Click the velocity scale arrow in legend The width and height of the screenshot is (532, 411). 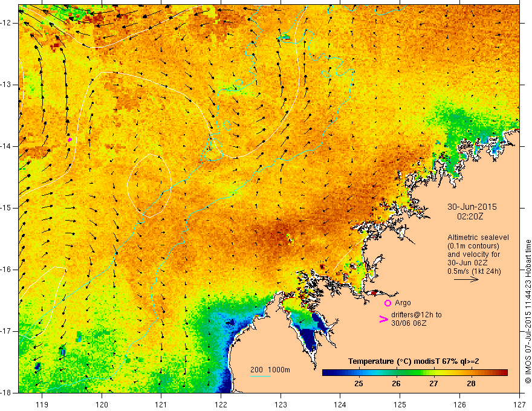466,279
